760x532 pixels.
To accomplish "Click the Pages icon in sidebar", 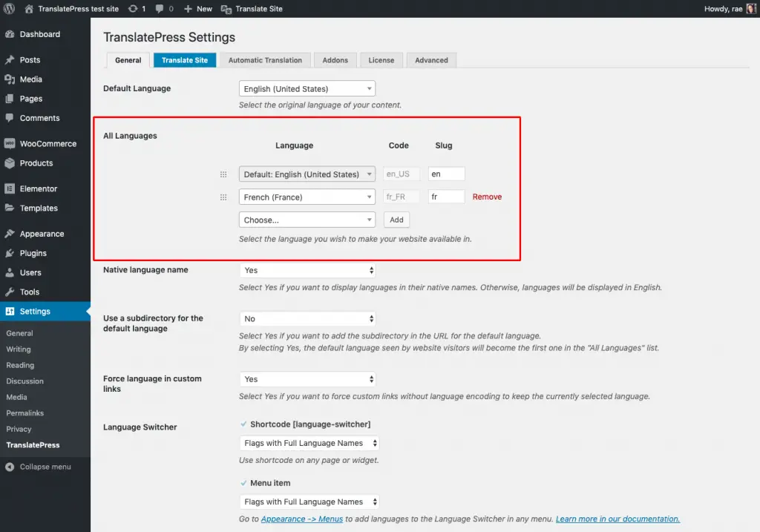I will [10, 99].
